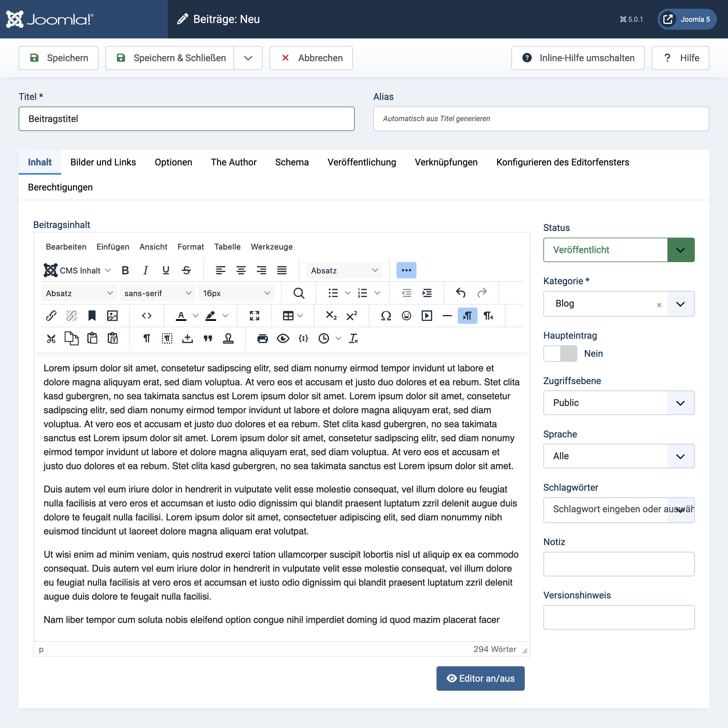Screen dimensions: 728x728
Task: Undo the last edit
Action: pyautogui.click(x=461, y=293)
